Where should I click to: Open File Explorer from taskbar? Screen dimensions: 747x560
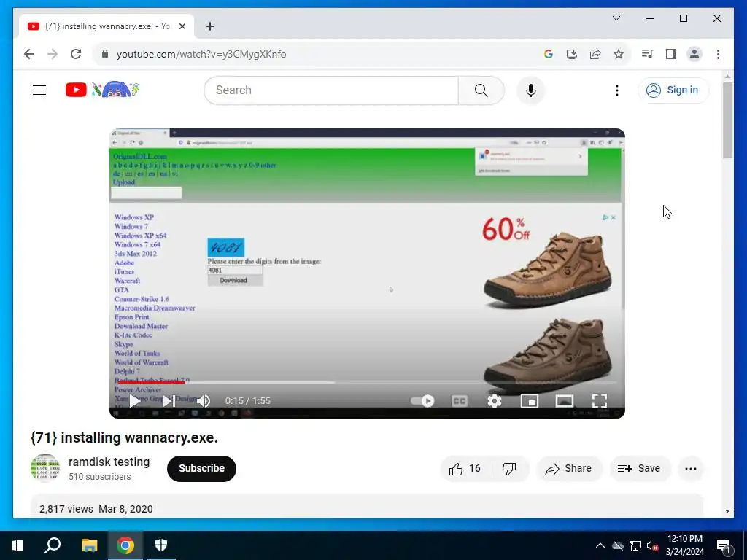point(89,545)
